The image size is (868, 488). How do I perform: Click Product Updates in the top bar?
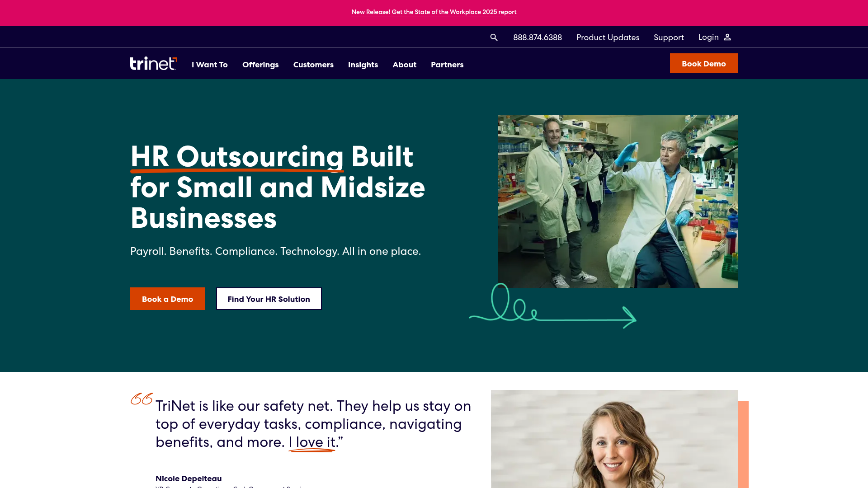point(608,37)
